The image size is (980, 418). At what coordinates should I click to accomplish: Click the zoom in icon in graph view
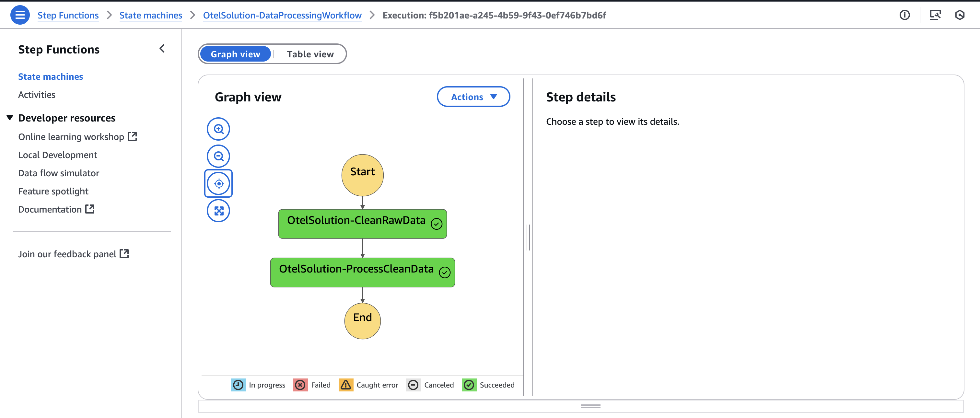point(218,129)
